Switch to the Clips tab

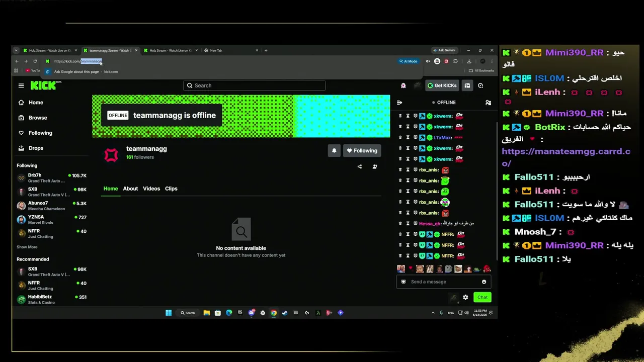(171, 189)
